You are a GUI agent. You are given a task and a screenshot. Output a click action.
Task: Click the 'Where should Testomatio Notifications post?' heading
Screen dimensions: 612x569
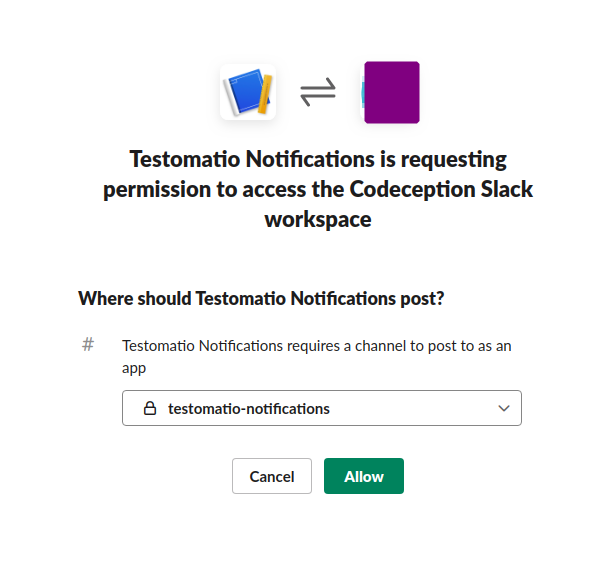(261, 299)
